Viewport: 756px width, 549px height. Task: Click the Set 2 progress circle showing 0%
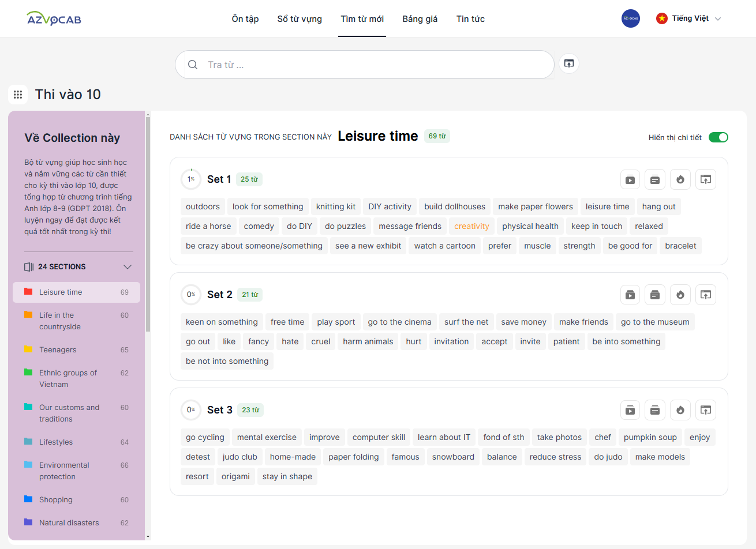pos(191,295)
